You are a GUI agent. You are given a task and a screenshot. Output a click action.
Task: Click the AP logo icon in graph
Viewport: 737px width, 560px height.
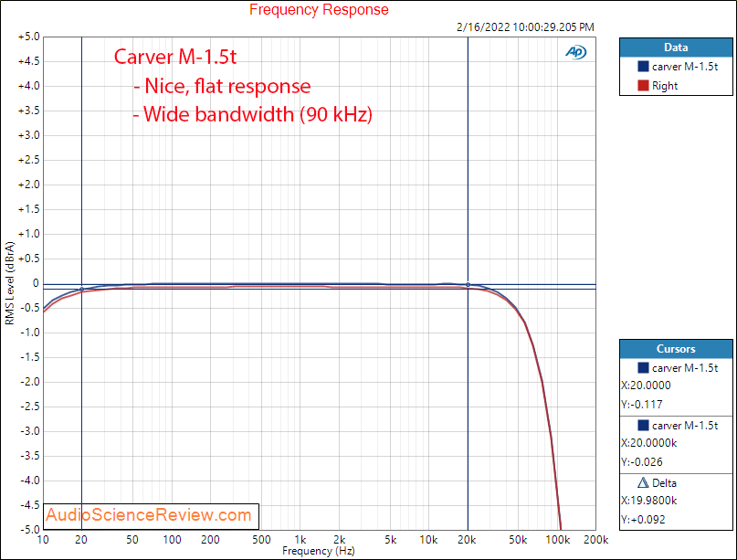pyautogui.click(x=575, y=52)
